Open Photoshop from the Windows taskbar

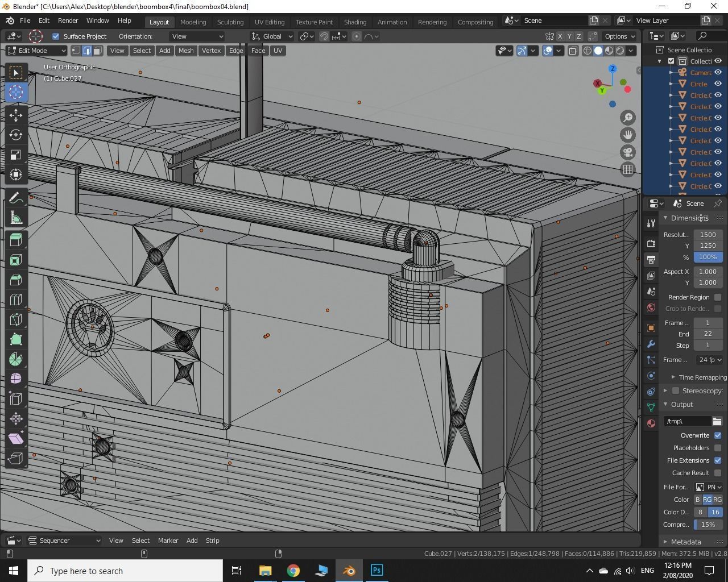pyautogui.click(x=377, y=570)
